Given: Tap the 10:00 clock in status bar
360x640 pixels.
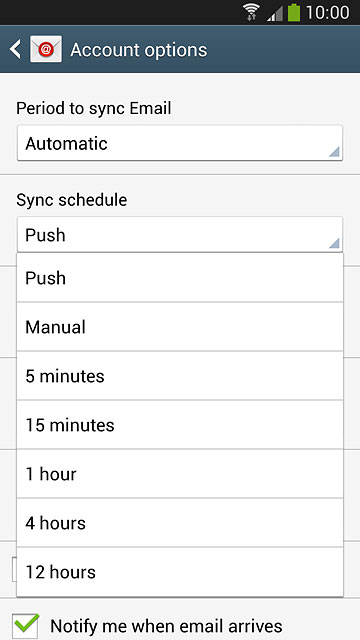Looking at the screenshot, I should pyautogui.click(x=327, y=13).
